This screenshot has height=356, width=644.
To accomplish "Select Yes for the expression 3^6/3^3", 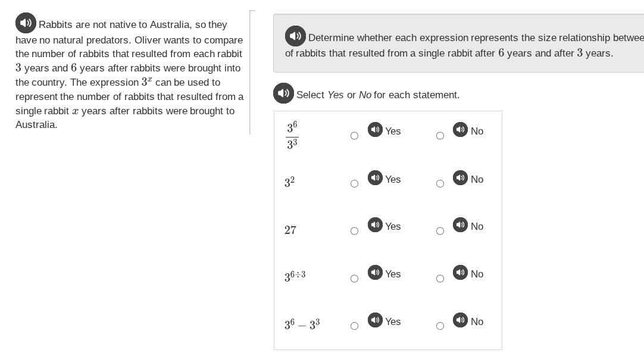I will click(x=354, y=136).
